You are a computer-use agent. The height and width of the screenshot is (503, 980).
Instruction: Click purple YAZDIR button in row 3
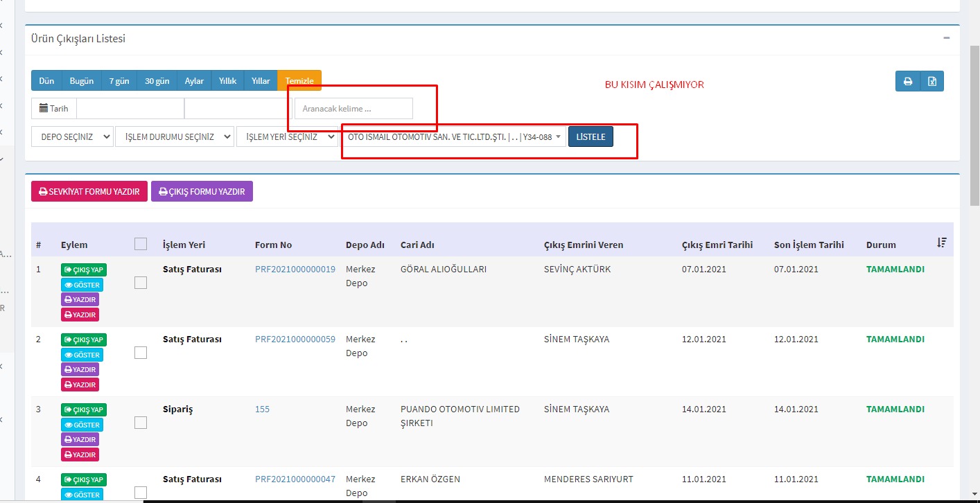(80, 439)
